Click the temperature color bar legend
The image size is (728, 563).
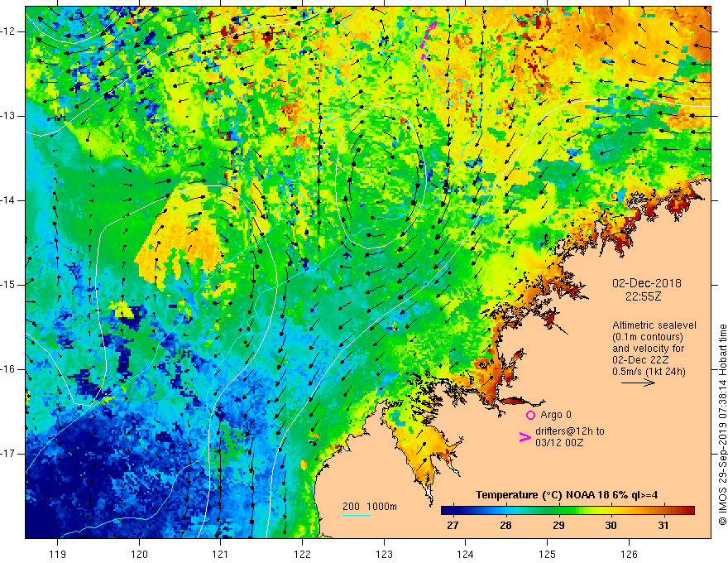click(x=568, y=511)
